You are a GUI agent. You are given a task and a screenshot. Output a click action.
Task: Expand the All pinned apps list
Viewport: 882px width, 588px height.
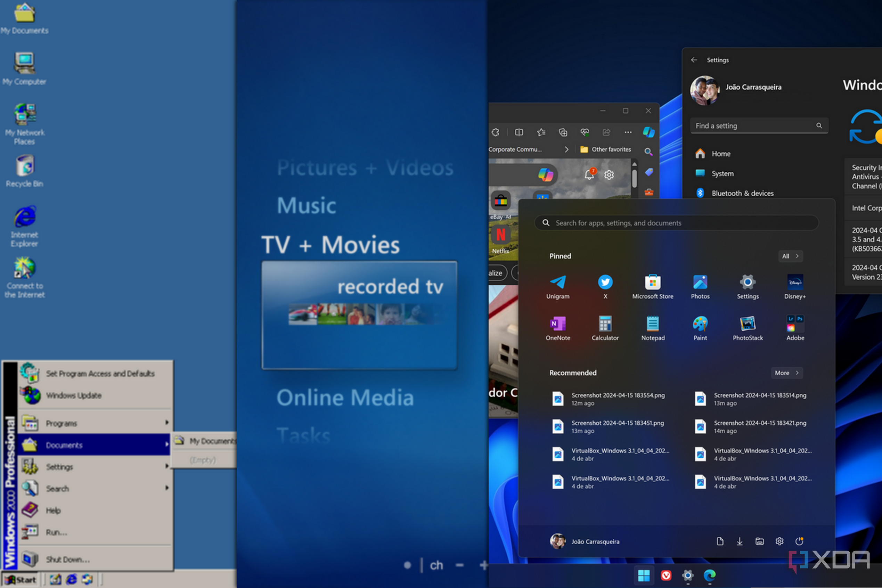tap(791, 256)
